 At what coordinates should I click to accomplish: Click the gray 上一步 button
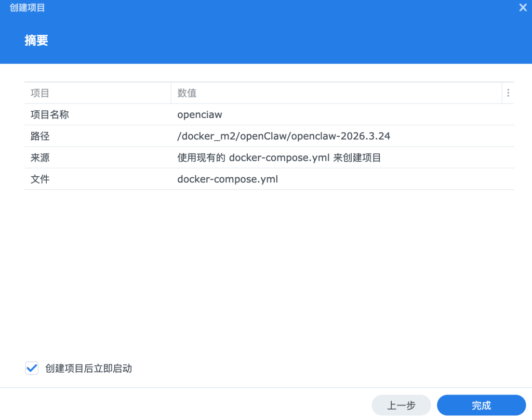(401, 405)
